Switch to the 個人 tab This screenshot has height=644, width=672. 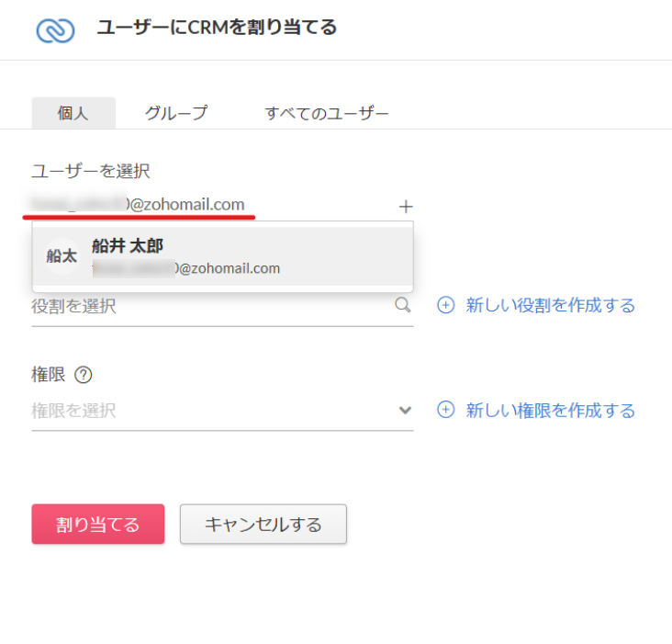(x=73, y=113)
